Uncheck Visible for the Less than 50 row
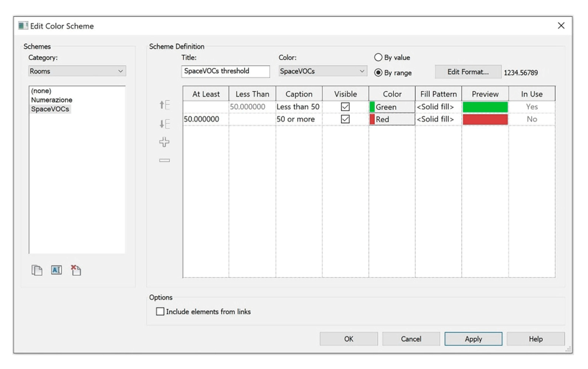The height and width of the screenshot is (369, 588). [345, 107]
